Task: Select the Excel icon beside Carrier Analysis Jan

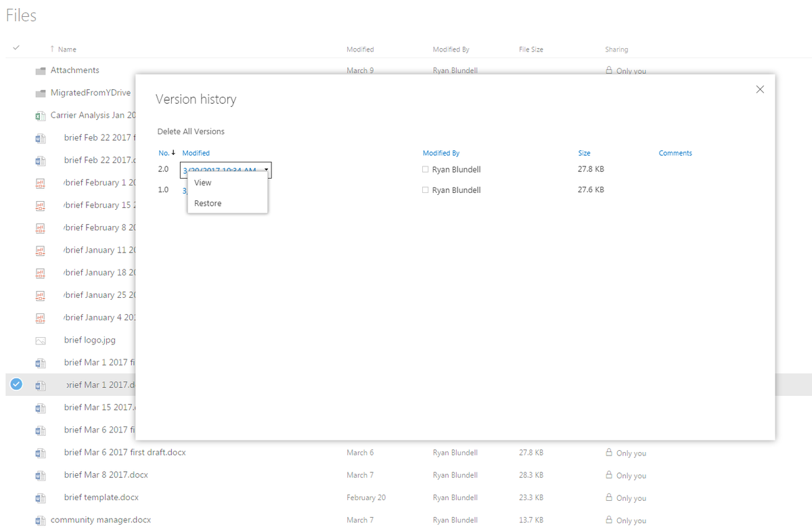Action: pos(39,115)
